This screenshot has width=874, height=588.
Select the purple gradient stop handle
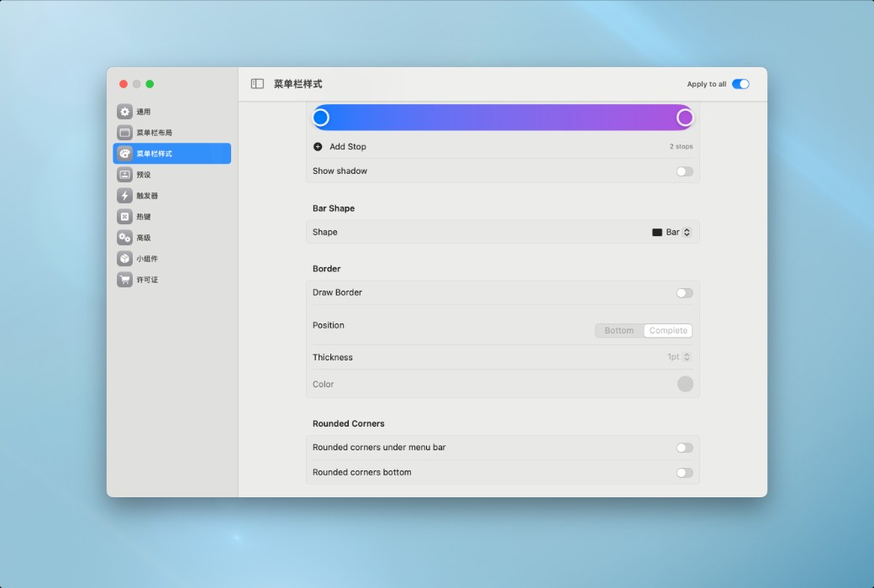point(684,118)
